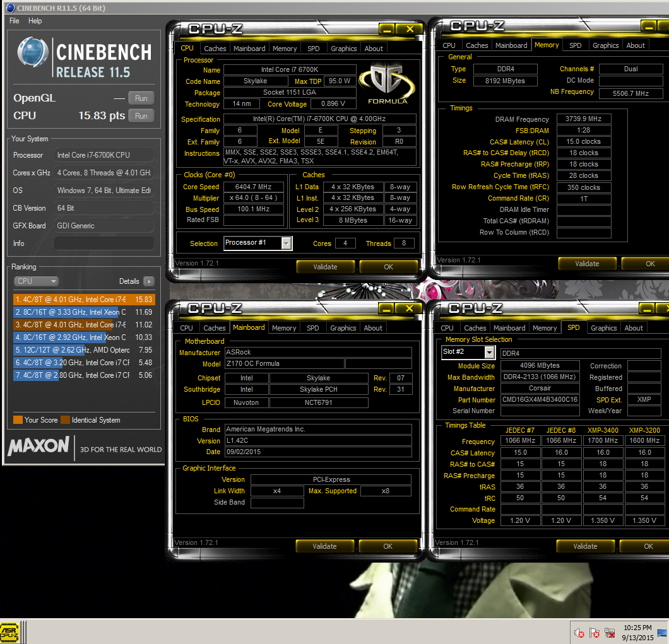The height and width of the screenshot is (644, 669).
Task: Click OK in CPU-Z CPU window
Action: [388, 267]
